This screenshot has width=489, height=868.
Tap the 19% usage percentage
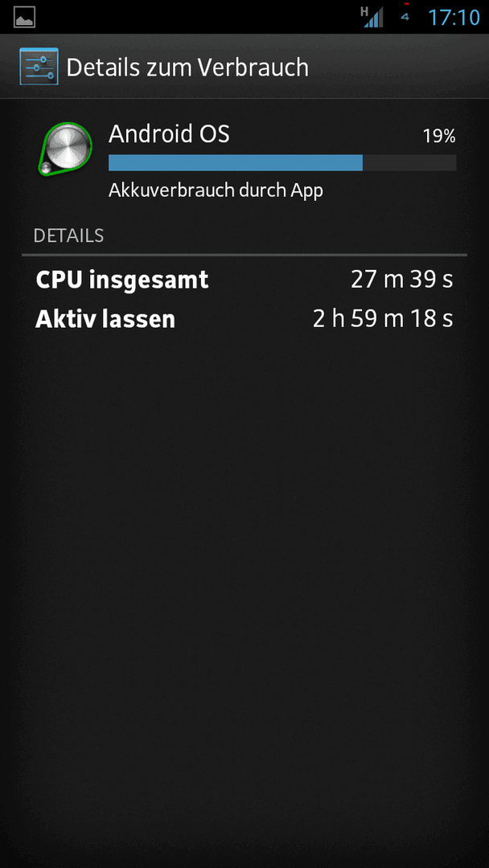439,136
